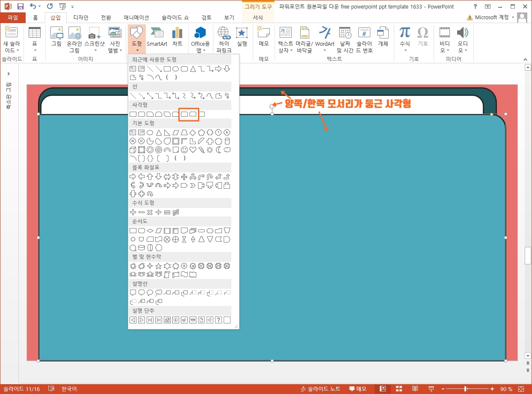Switch to the 디자인 Design tab

[81, 18]
